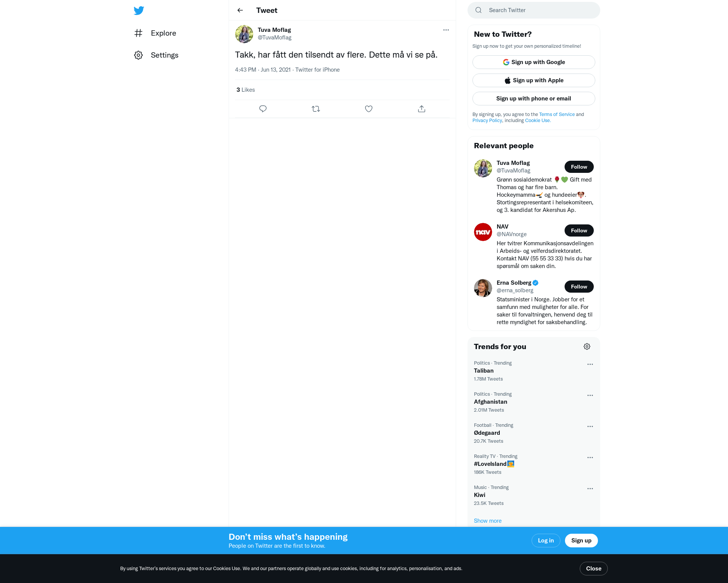Open more options for the Kiwi trend
This screenshot has width=728, height=583.
coord(590,489)
